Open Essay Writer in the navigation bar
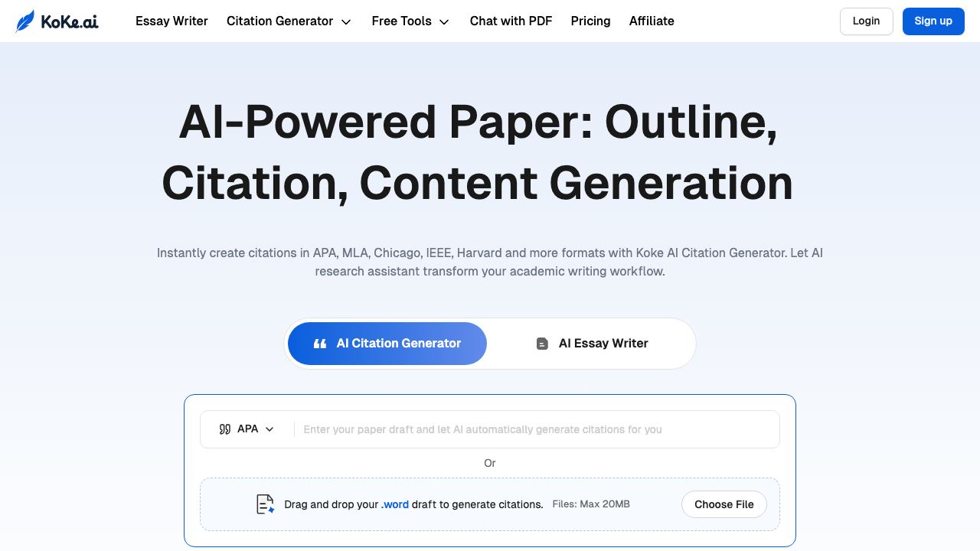 [x=171, y=21]
